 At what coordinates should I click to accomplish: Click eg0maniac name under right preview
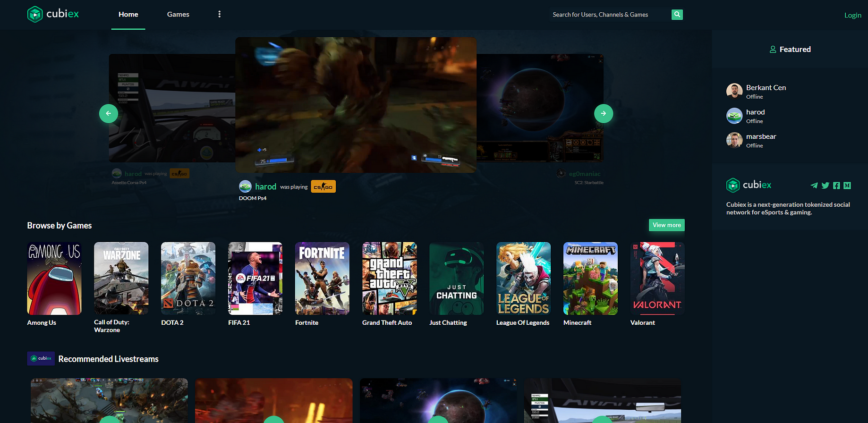585,174
